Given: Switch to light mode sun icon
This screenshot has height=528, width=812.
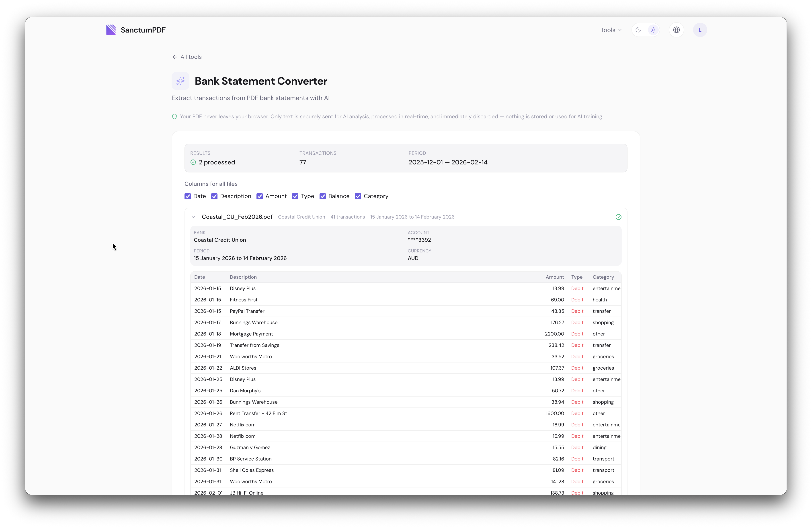Looking at the screenshot, I should coord(653,30).
